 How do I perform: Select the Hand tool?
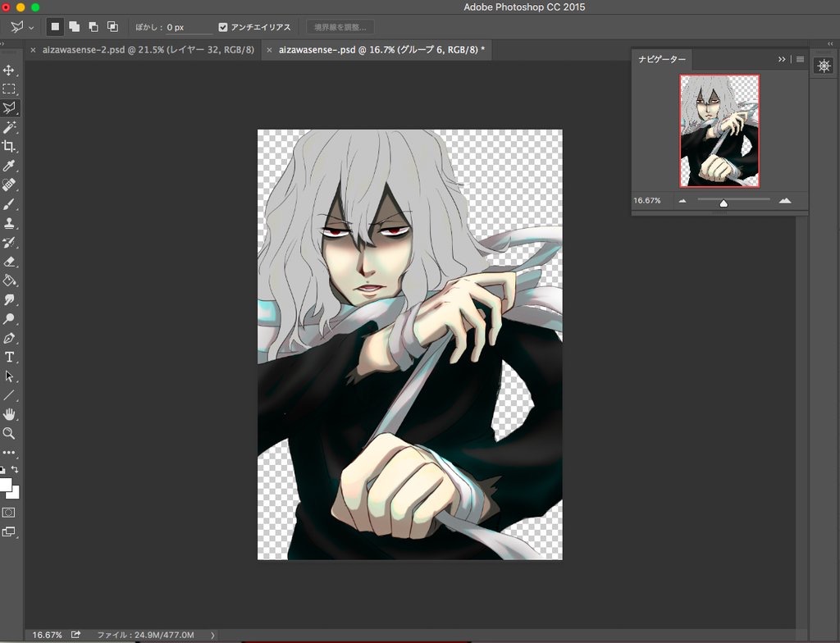click(9, 414)
